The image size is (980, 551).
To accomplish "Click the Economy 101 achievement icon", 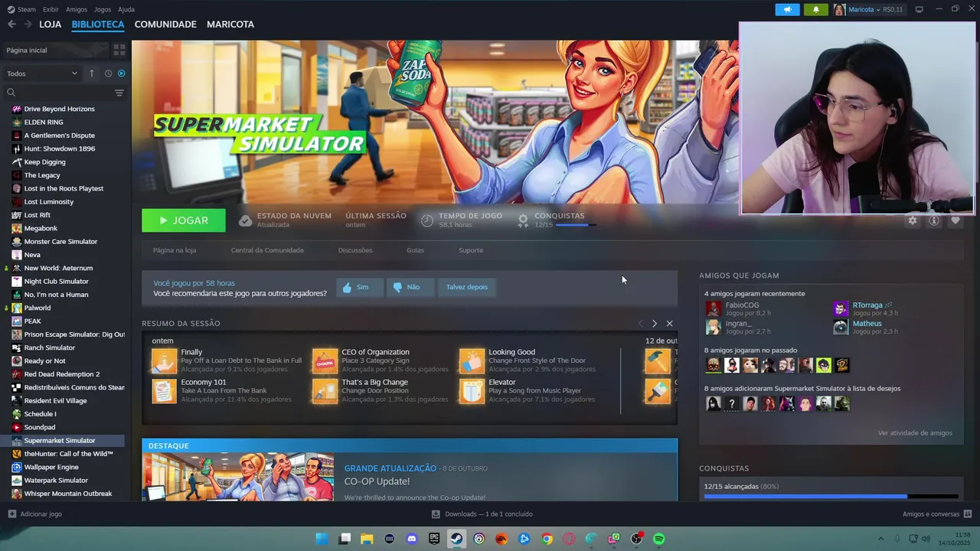I will (164, 391).
